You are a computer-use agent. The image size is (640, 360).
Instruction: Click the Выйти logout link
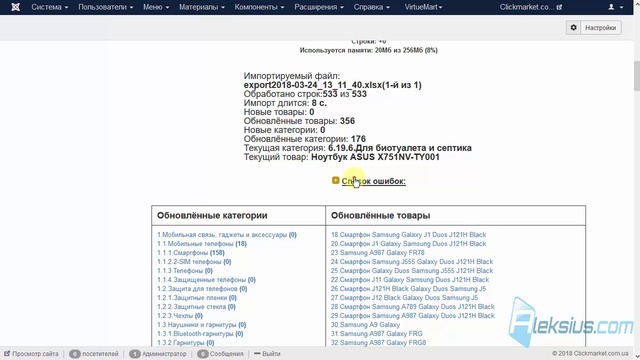click(267, 353)
